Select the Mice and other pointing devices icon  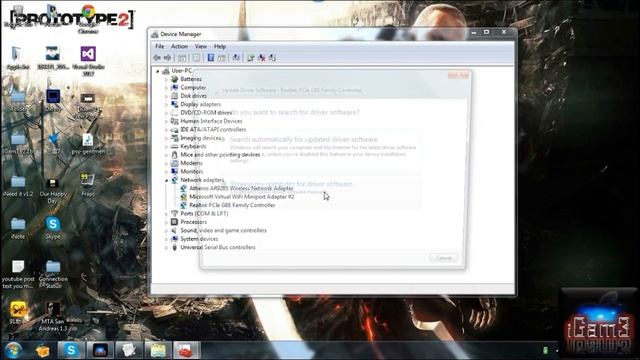coord(174,155)
